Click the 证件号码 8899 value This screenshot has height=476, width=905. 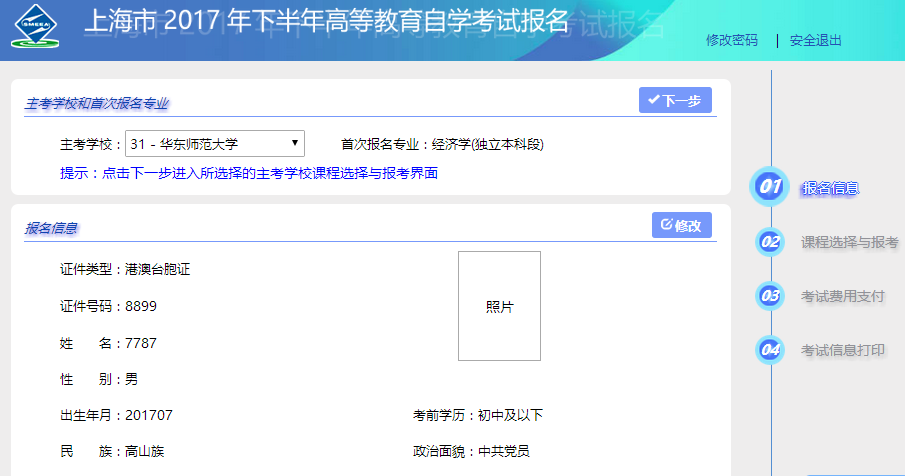pos(141,306)
